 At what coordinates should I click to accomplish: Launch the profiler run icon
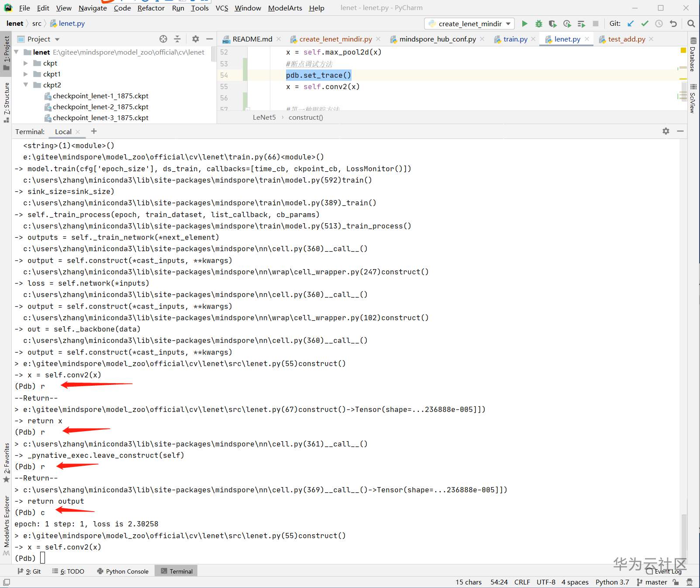pyautogui.click(x=567, y=24)
